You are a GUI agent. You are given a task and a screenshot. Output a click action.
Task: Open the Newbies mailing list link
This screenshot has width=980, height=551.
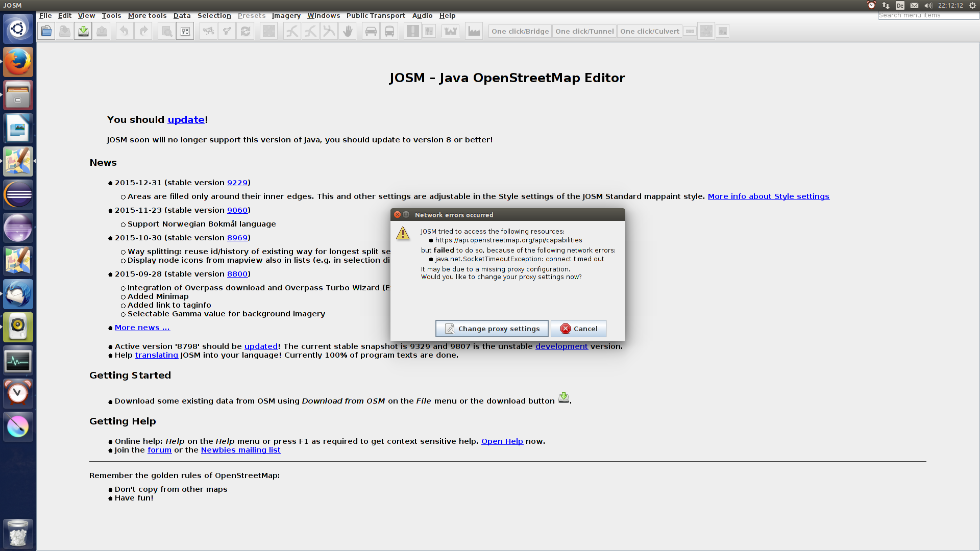click(241, 450)
